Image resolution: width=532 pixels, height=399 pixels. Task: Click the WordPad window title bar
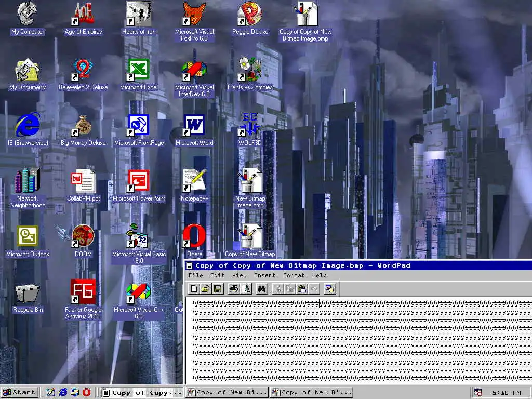tap(358, 265)
